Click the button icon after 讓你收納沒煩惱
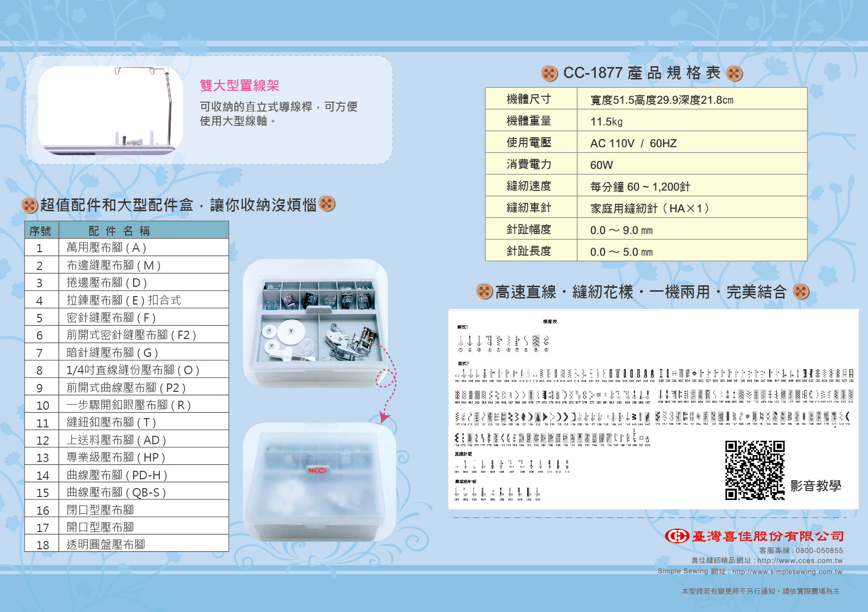868x612 pixels. coord(327,203)
